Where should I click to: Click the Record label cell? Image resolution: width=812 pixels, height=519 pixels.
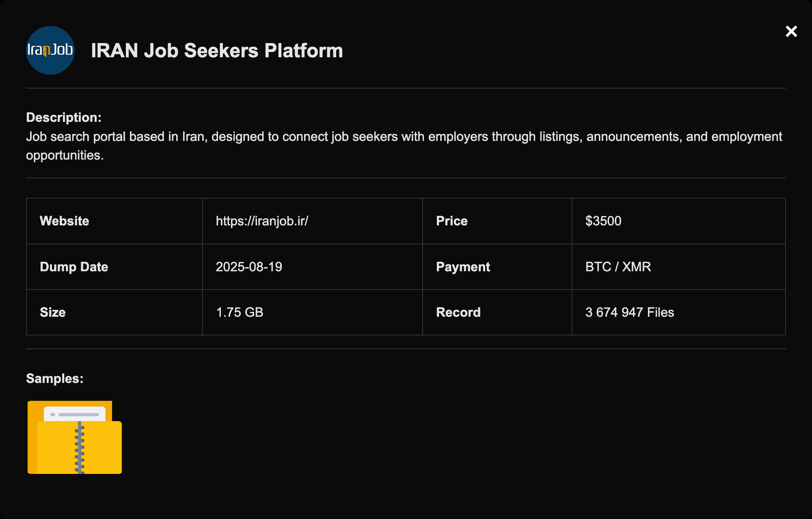tap(458, 312)
